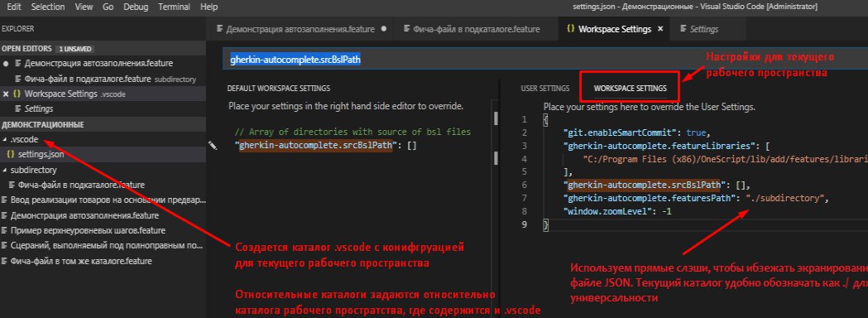Switch to Фича-файл в подкаталоге.feature tab
The height and width of the screenshot is (318, 868).
[x=476, y=29]
